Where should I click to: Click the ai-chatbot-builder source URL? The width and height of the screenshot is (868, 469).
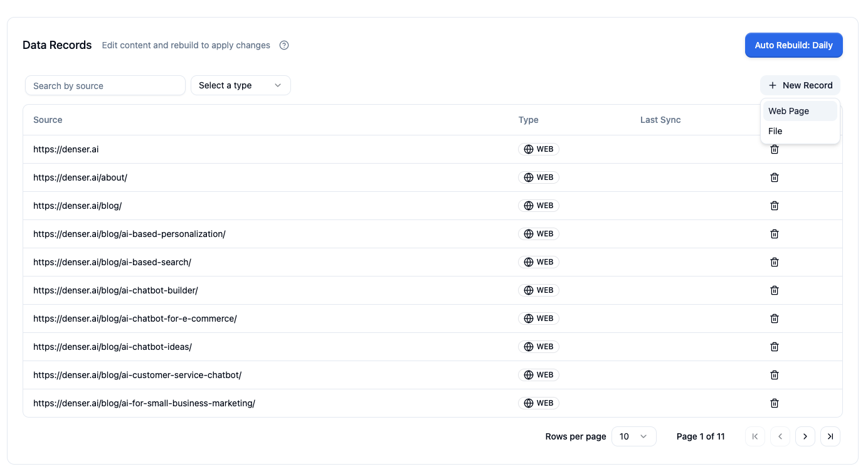115,290
